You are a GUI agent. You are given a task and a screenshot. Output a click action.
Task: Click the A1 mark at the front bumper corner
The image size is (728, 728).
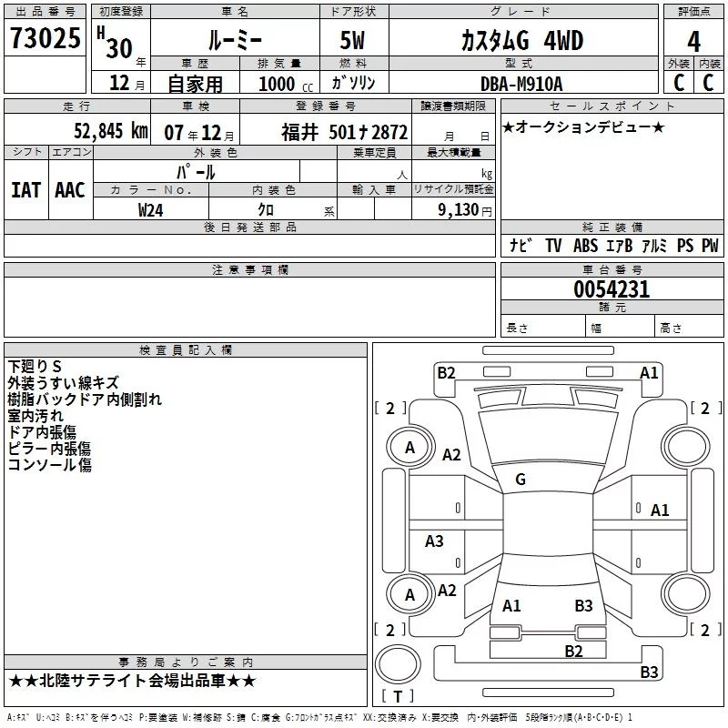(649, 373)
